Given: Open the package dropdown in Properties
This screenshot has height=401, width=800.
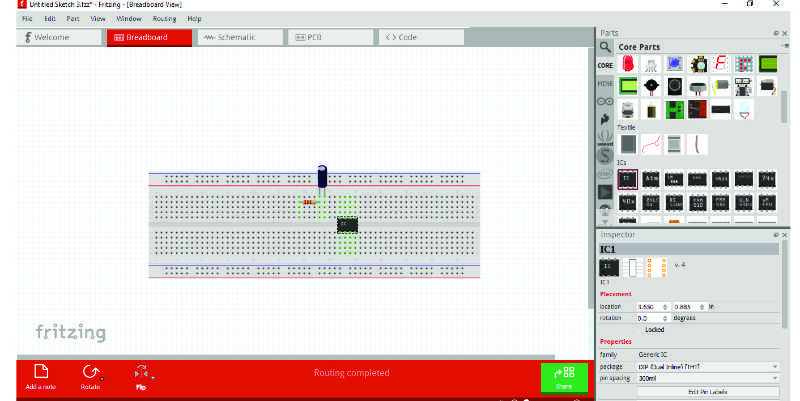Looking at the screenshot, I should coord(708,366).
